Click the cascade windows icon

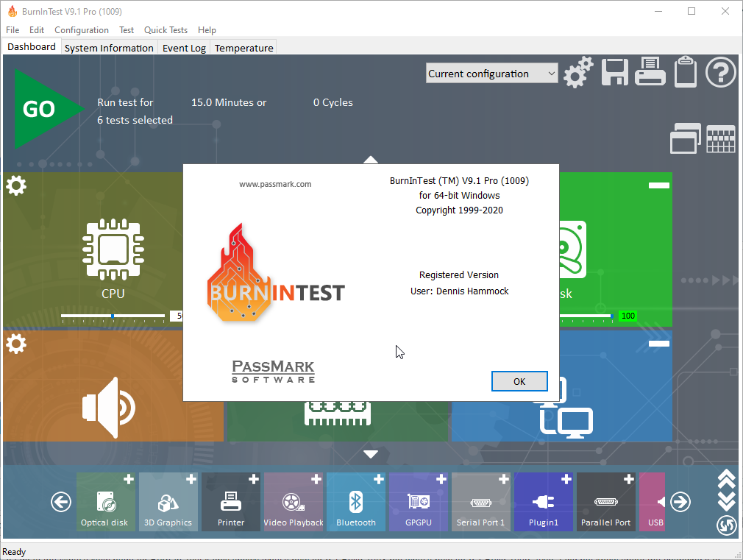[685, 138]
